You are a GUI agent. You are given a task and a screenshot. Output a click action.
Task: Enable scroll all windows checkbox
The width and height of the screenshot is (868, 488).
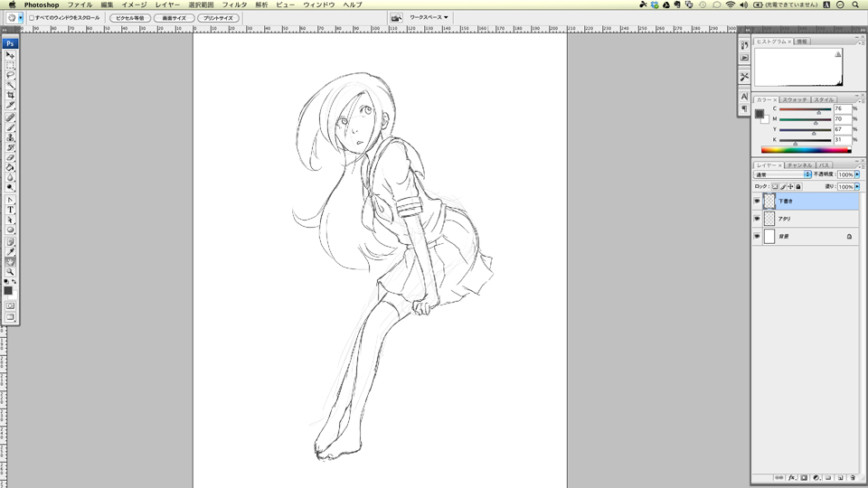(x=32, y=18)
